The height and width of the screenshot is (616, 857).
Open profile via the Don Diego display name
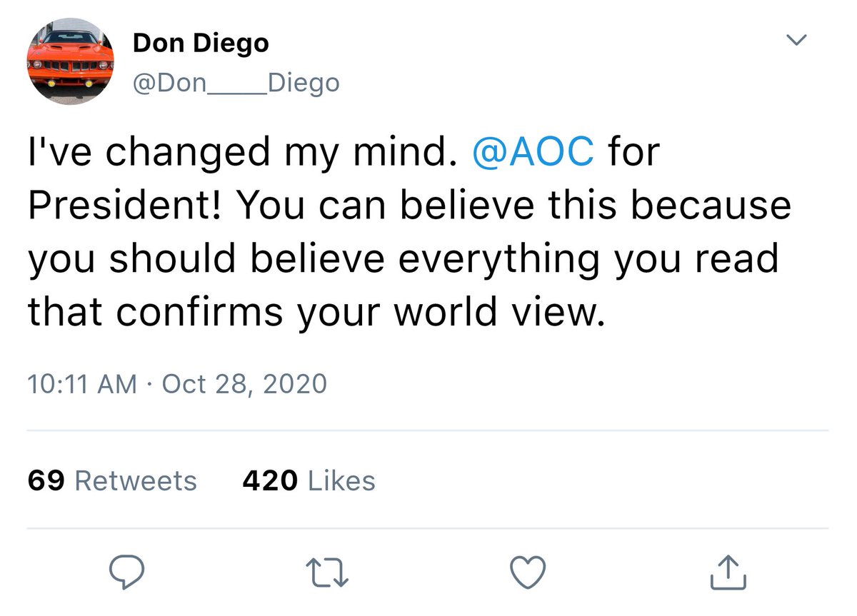pos(201,44)
